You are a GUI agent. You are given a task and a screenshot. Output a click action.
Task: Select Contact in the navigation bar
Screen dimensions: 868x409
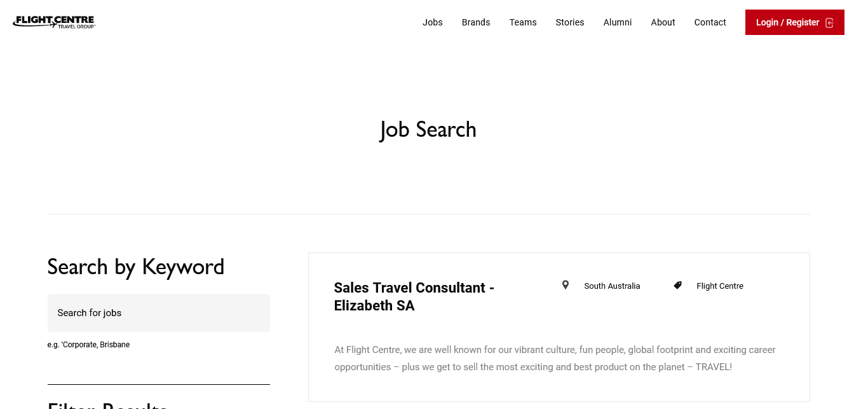point(710,22)
